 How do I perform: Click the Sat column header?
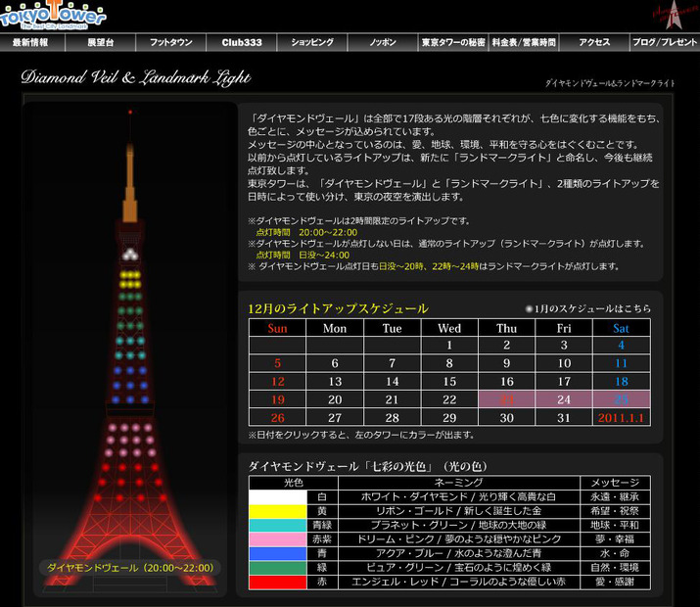pyautogui.click(x=622, y=328)
